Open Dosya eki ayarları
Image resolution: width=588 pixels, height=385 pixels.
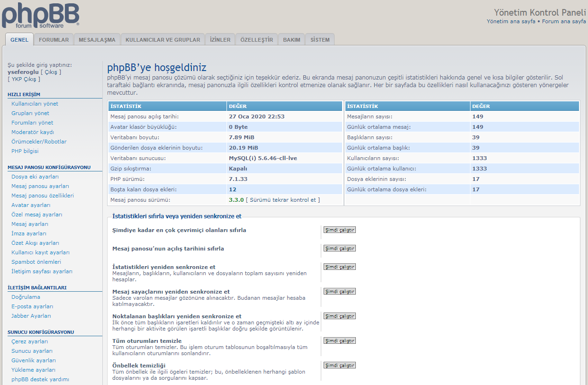35,177
